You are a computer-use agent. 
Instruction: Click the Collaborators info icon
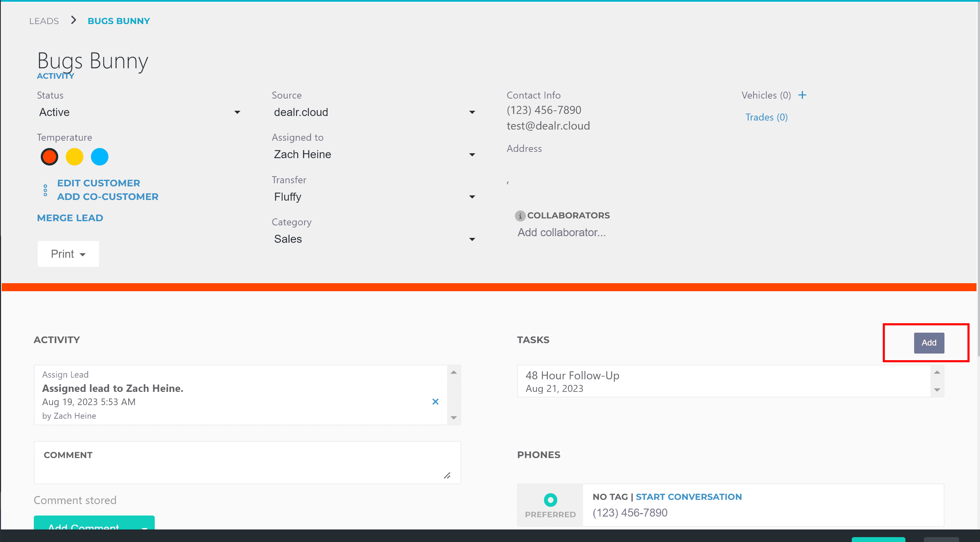coord(520,216)
